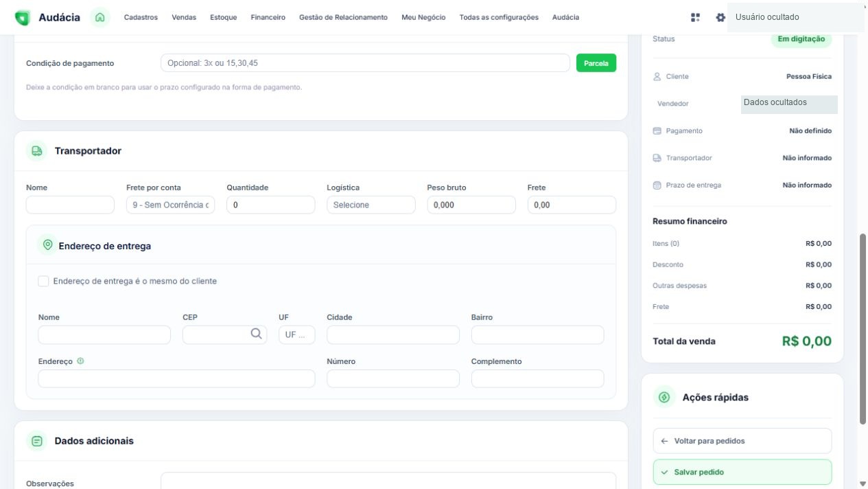Screen dimensions: 868x489
Task: Open Gestão de Relacionamento menu
Action: coord(343,18)
